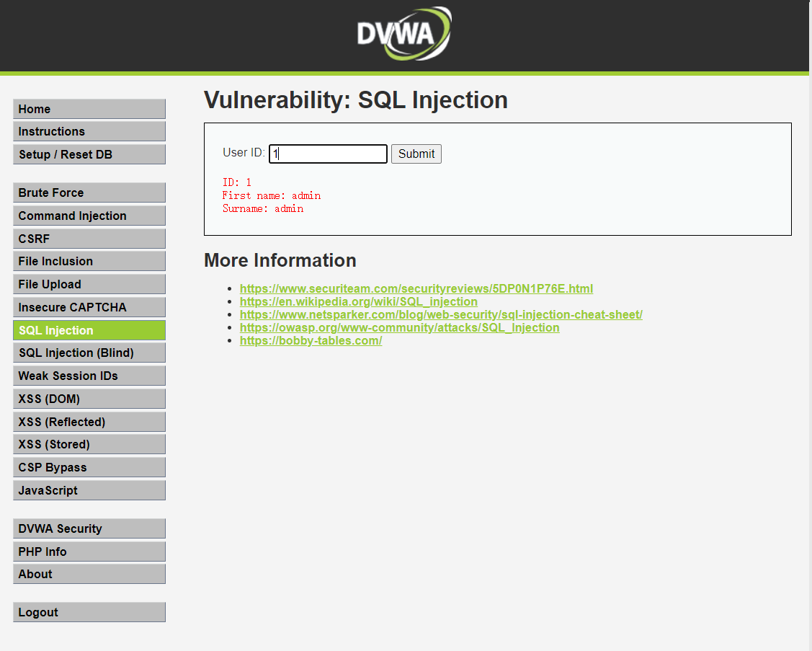Open the CSP Bypass page

(89, 466)
